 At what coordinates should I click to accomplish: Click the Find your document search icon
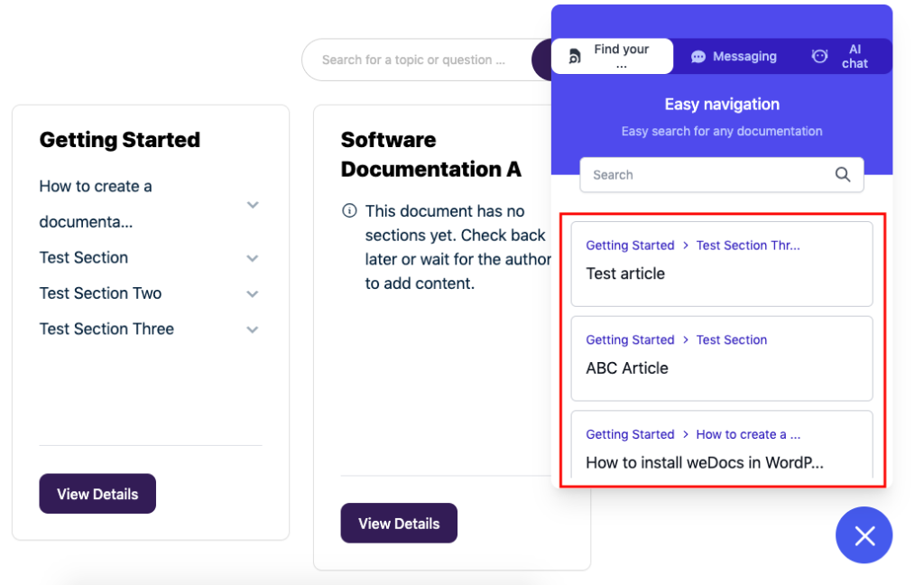[x=575, y=56]
